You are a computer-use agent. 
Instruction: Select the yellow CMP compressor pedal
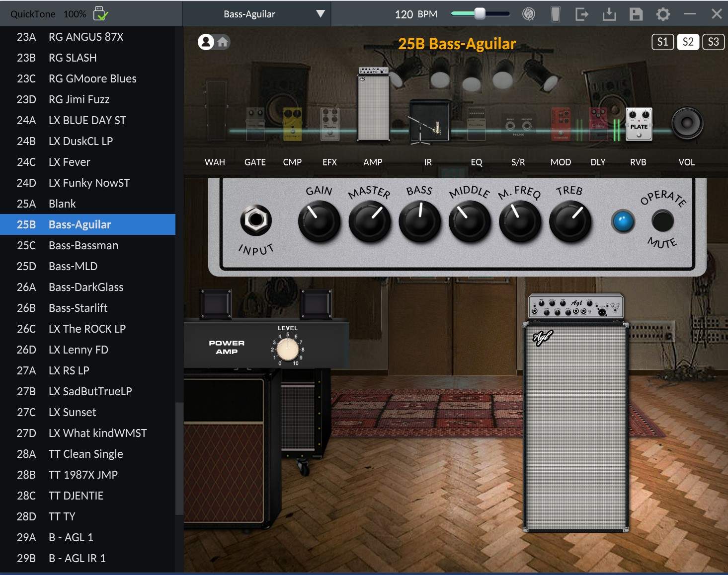click(x=293, y=124)
